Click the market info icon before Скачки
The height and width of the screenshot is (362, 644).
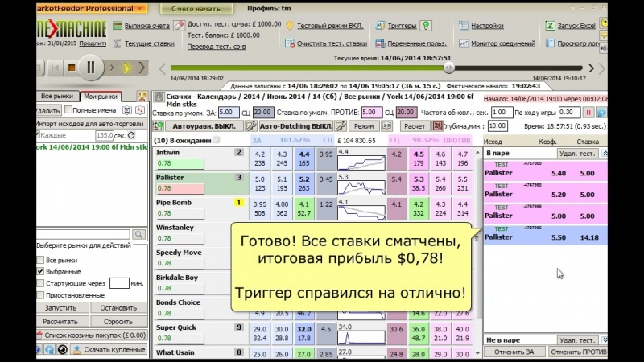[159, 97]
